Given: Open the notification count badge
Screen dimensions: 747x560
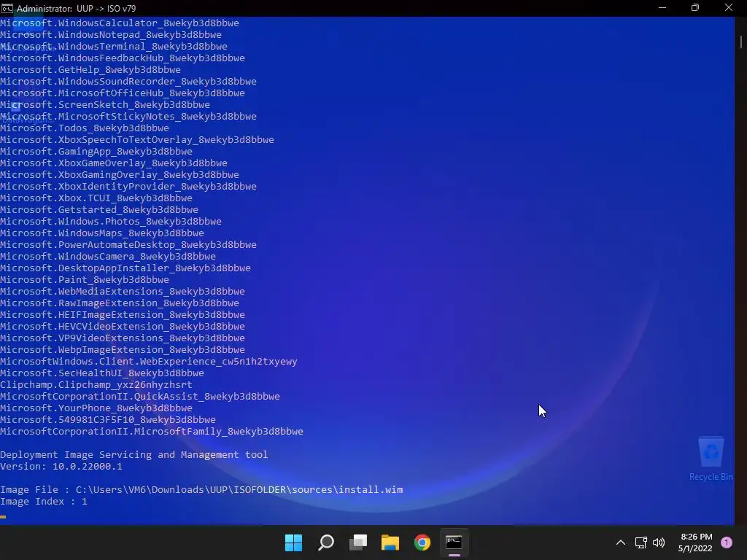Looking at the screenshot, I should click(727, 542).
